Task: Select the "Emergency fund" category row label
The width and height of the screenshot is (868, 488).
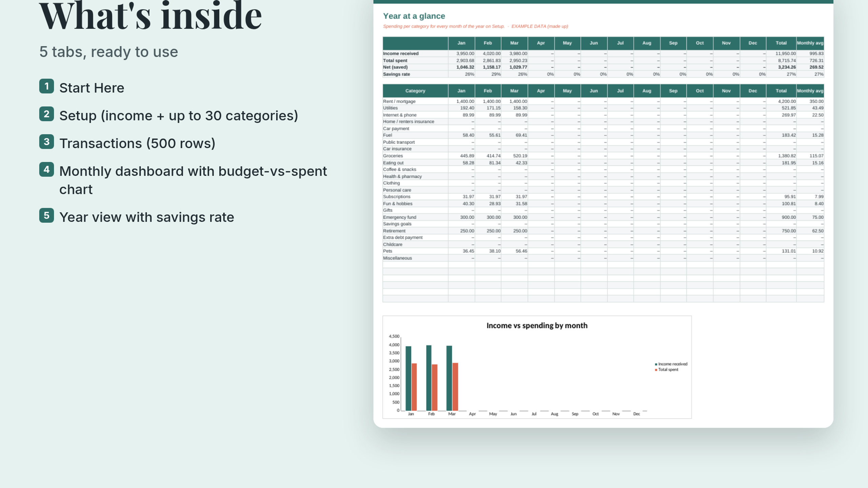Action: pyautogui.click(x=399, y=217)
